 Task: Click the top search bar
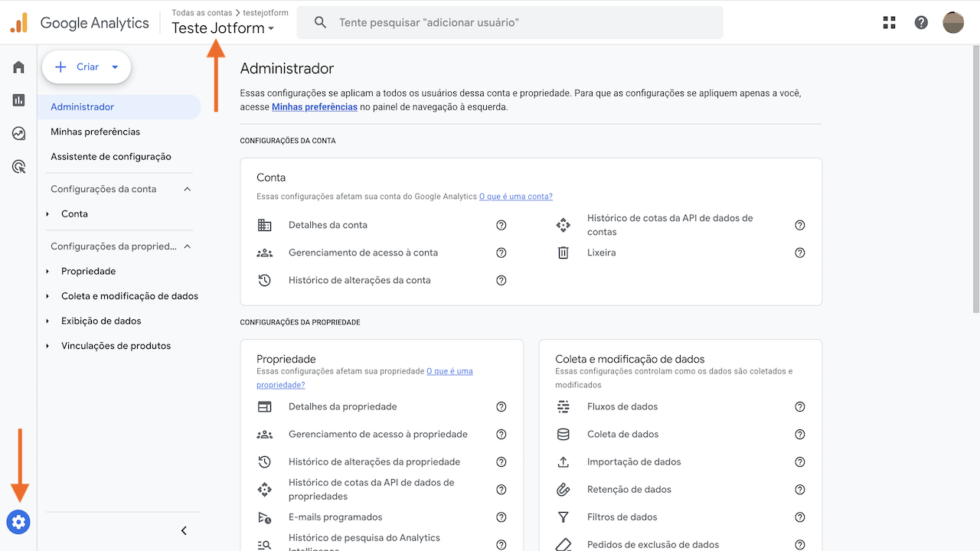click(x=509, y=22)
